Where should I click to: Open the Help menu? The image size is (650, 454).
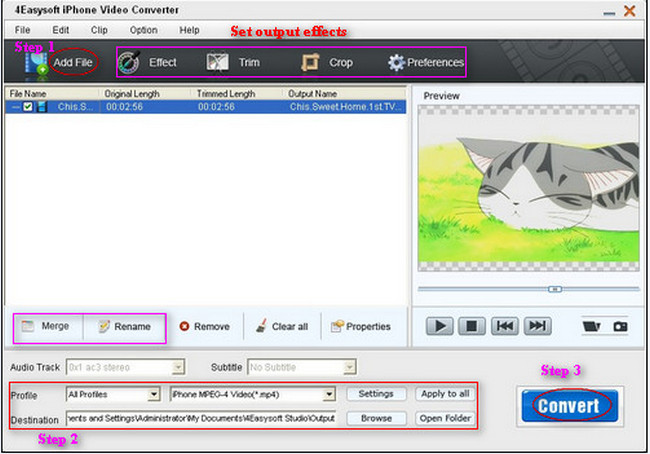(189, 30)
